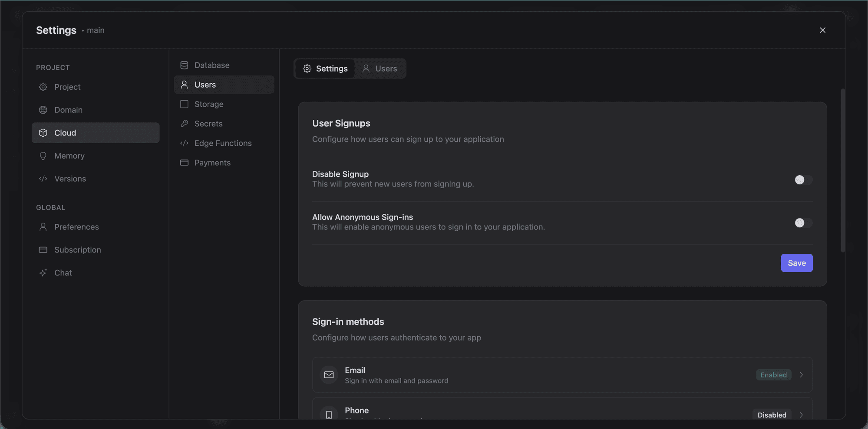This screenshot has height=429, width=868.
Task: Click the 'Sign-in methods' heading
Action: tap(348, 321)
